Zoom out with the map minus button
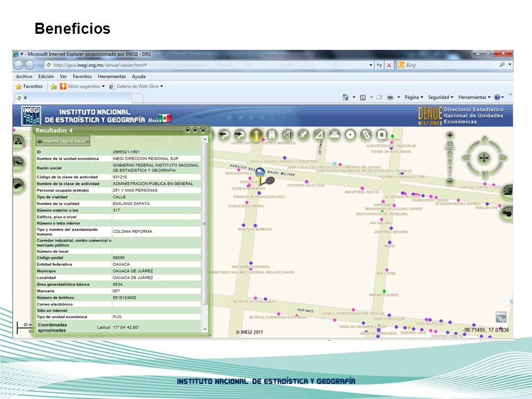 [x=450, y=181]
